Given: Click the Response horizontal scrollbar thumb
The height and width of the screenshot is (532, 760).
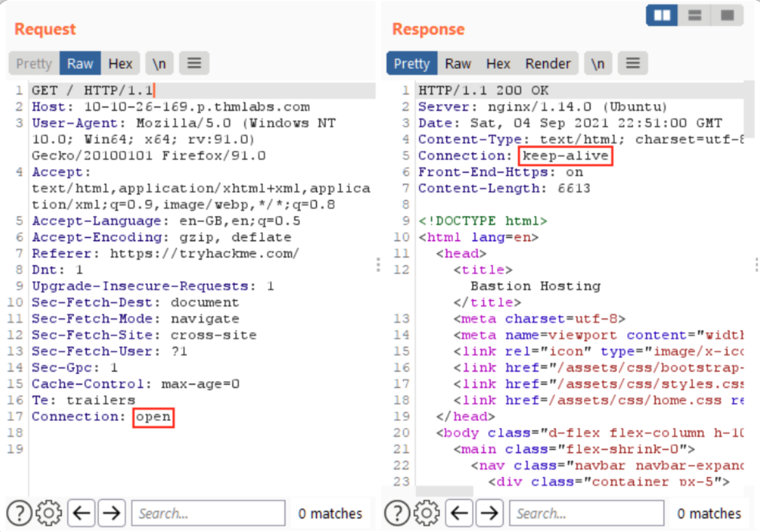Looking at the screenshot, I should 444,491.
